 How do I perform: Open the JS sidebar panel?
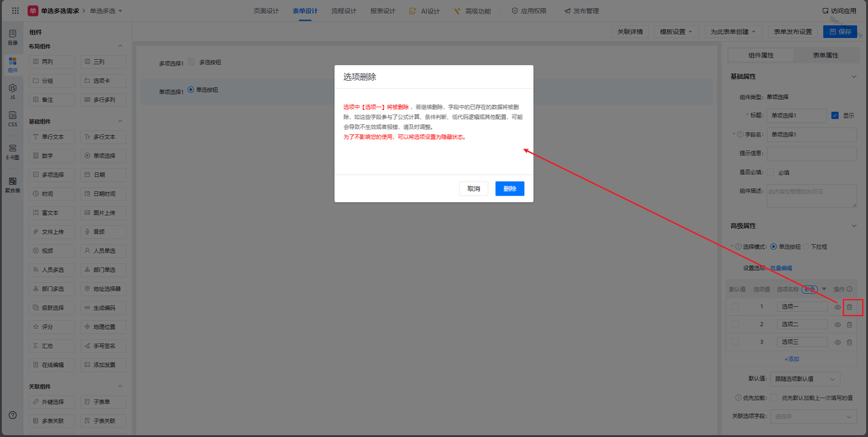12,92
